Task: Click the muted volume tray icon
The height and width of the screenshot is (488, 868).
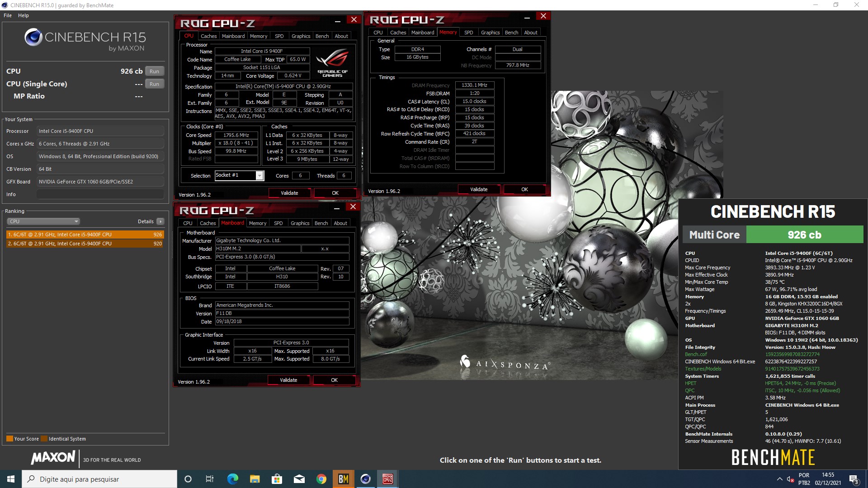Action: pyautogui.click(x=790, y=479)
